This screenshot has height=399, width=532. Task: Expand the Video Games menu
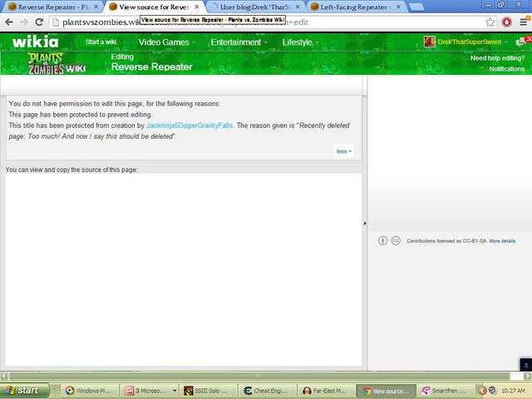point(166,42)
